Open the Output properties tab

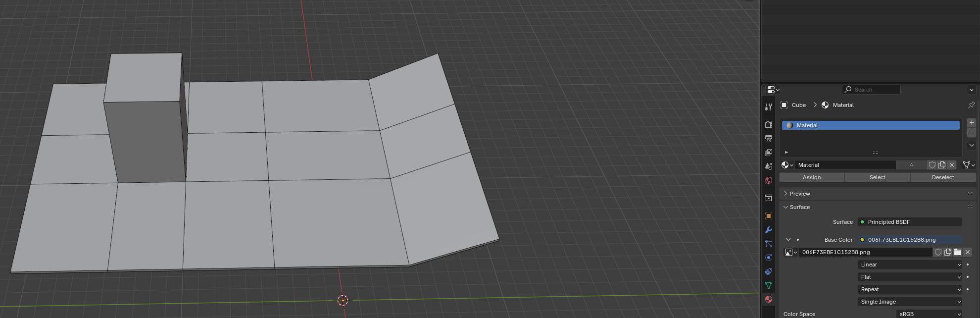coord(768,139)
